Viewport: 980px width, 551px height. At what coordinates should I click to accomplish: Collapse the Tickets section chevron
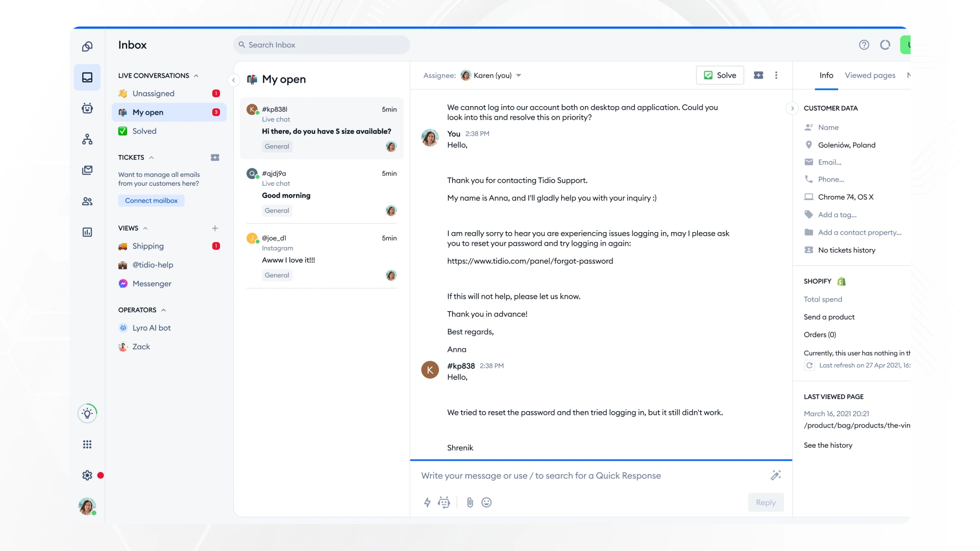(x=152, y=158)
